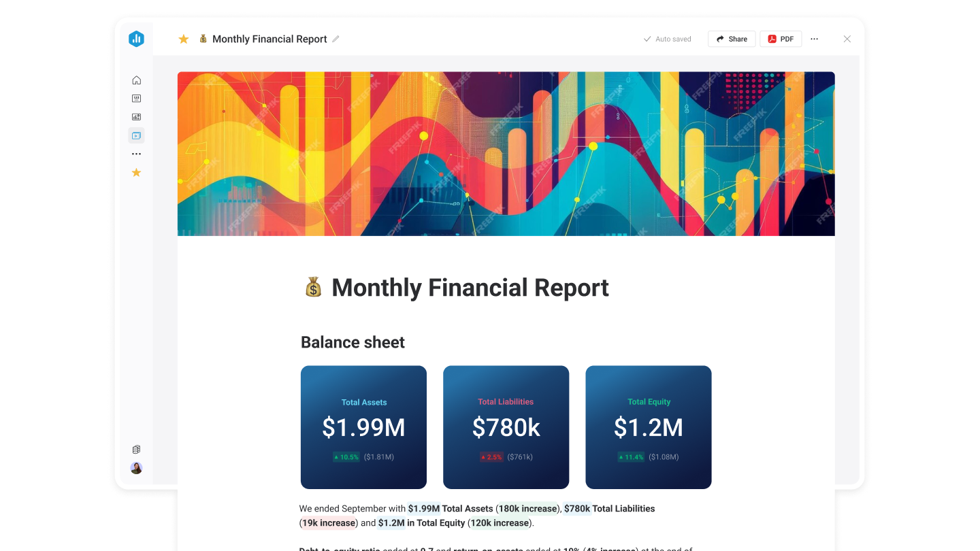Open the database stack icon in sidebar
The height and width of the screenshot is (551, 980).
136,449
